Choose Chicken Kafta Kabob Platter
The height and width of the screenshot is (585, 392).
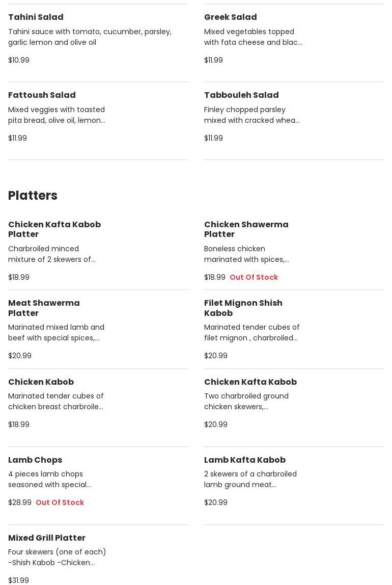(x=54, y=229)
